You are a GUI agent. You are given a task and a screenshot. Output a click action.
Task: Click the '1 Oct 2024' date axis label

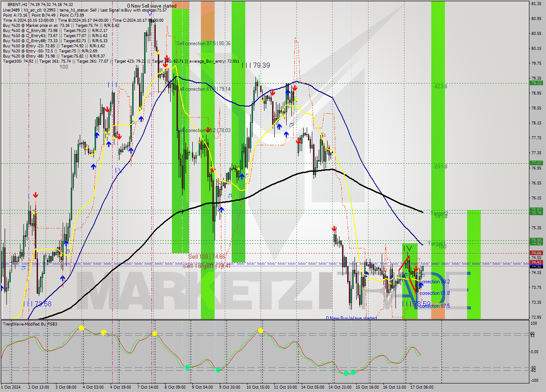10,387
